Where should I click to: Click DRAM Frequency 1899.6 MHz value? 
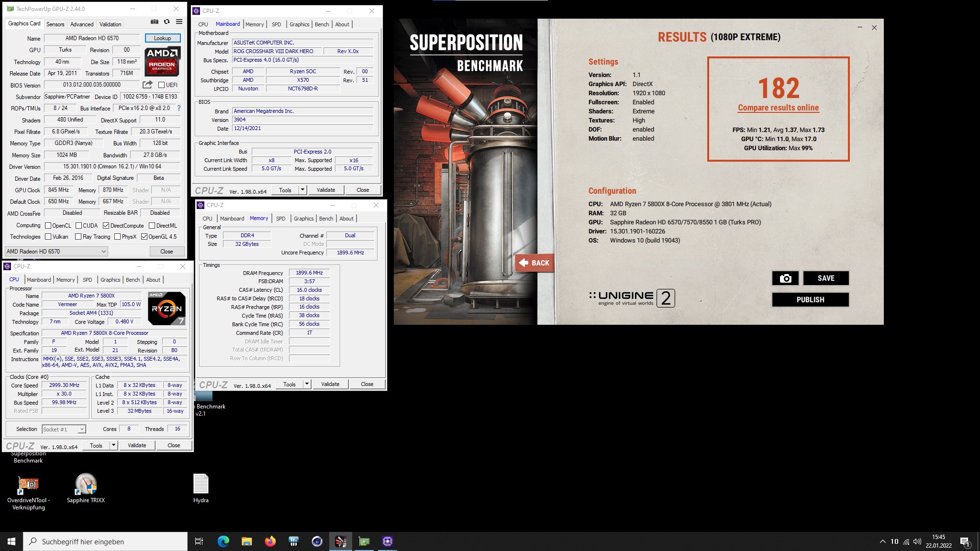[309, 273]
